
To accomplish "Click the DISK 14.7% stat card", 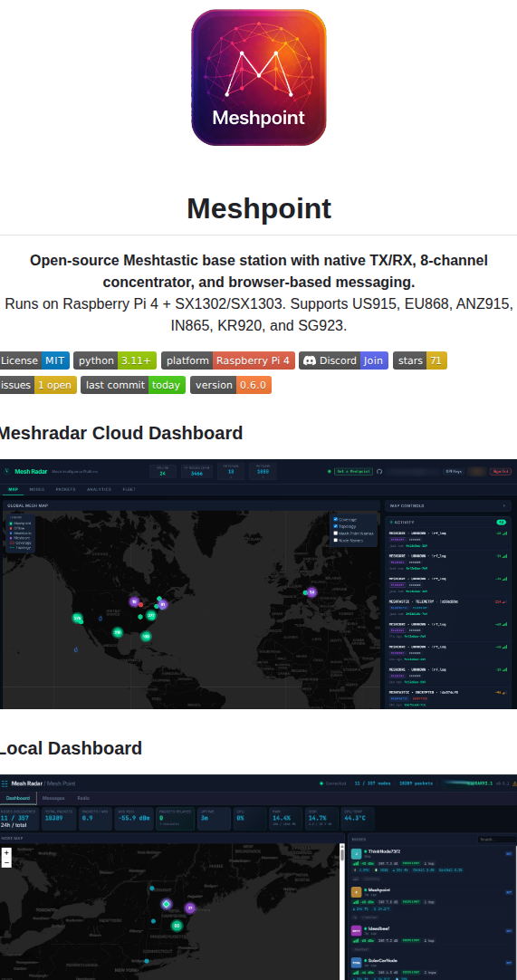I will pyautogui.click(x=322, y=819).
